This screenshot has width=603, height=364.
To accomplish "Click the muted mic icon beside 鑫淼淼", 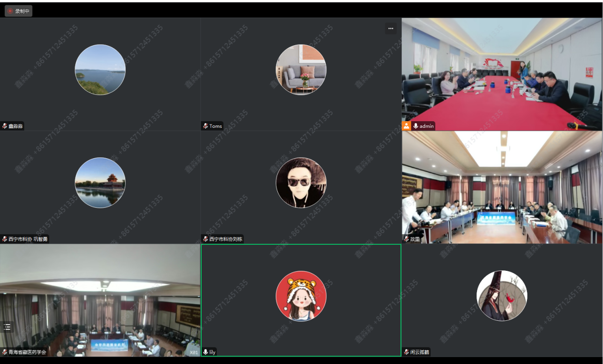I will [x=5, y=126].
